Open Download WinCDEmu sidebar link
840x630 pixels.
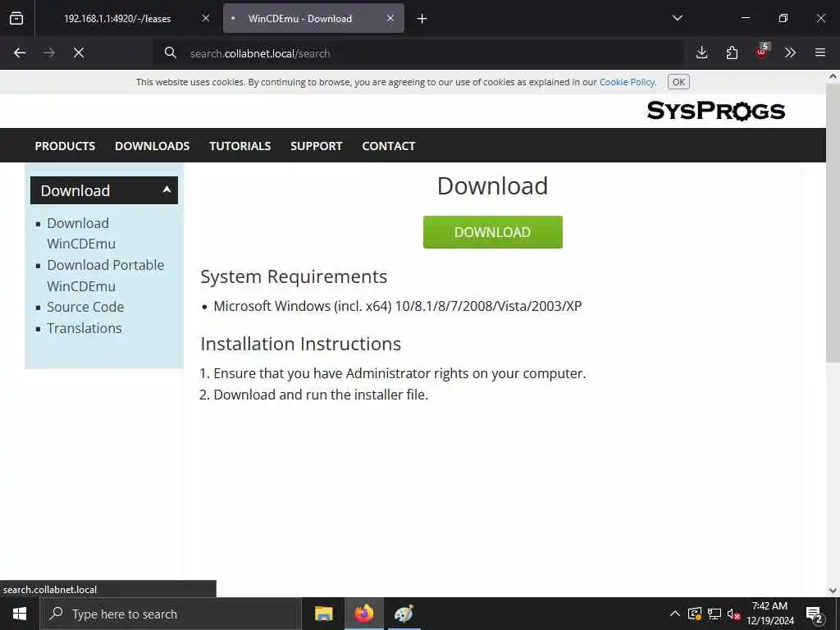(x=81, y=233)
